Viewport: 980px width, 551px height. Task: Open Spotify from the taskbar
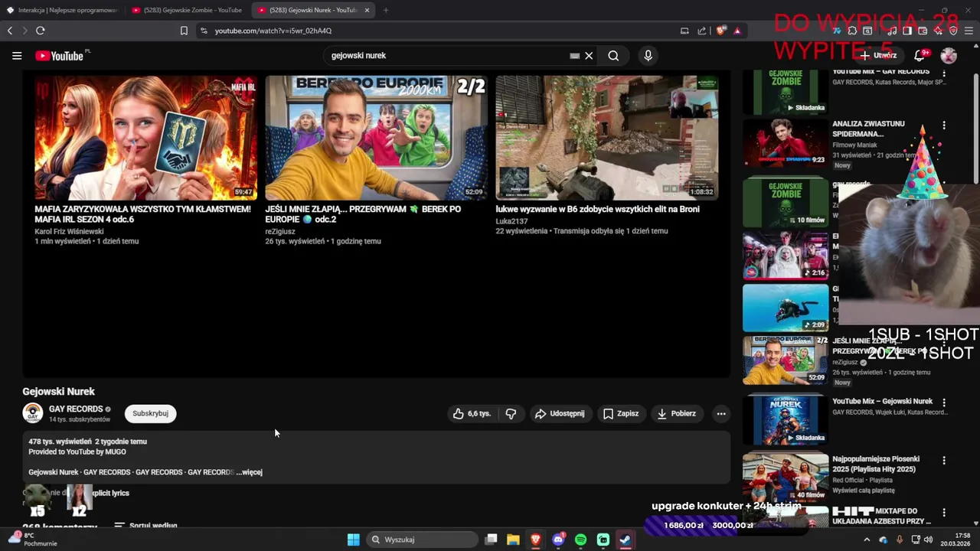[x=580, y=540]
